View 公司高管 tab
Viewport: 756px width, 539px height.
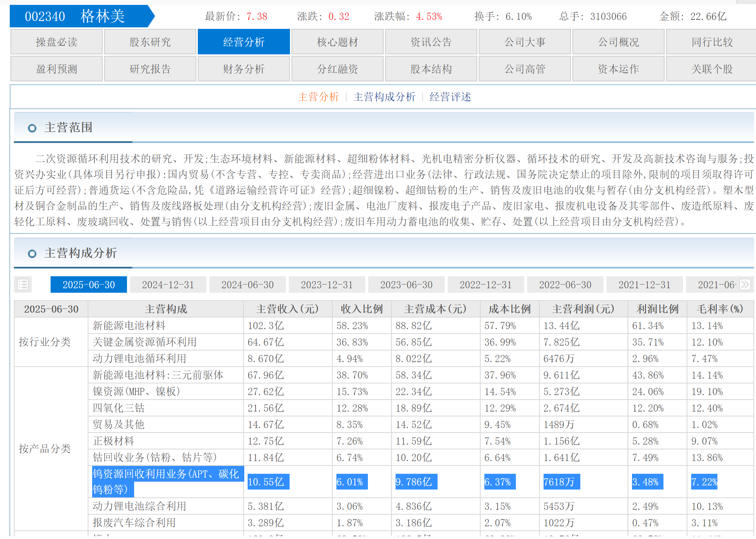coord(525,69)
